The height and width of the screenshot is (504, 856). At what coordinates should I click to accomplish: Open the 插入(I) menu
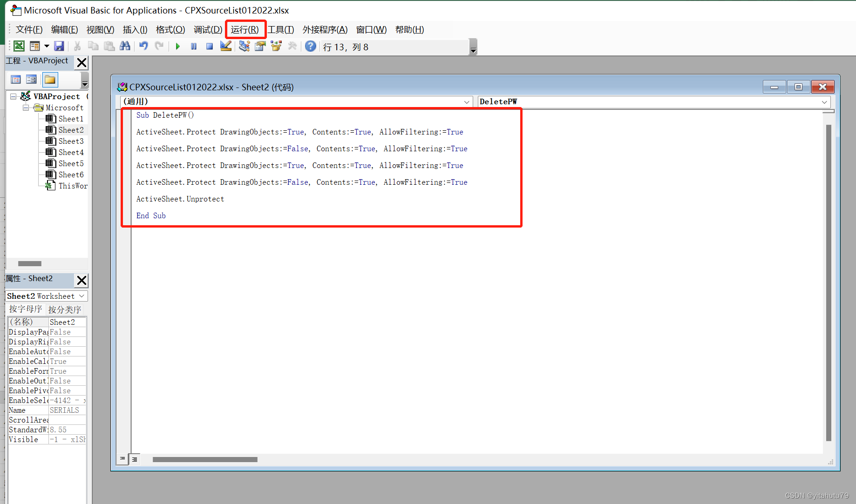(135, 30)
